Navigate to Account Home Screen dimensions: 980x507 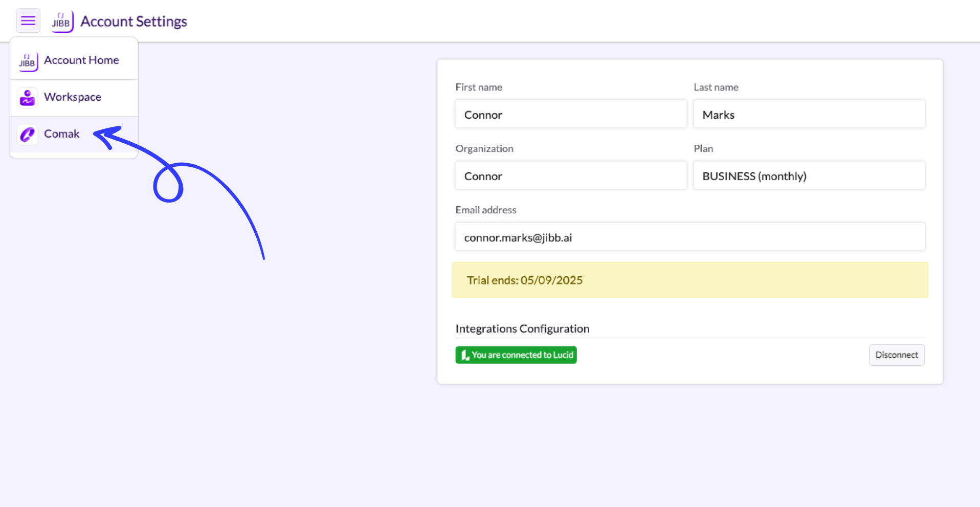point(81,60)
